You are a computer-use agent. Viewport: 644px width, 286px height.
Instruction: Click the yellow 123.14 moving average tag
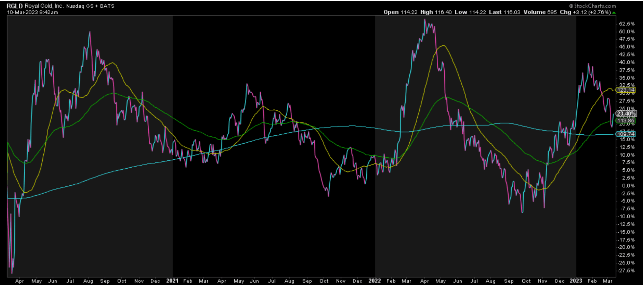[x=626, y=90]
